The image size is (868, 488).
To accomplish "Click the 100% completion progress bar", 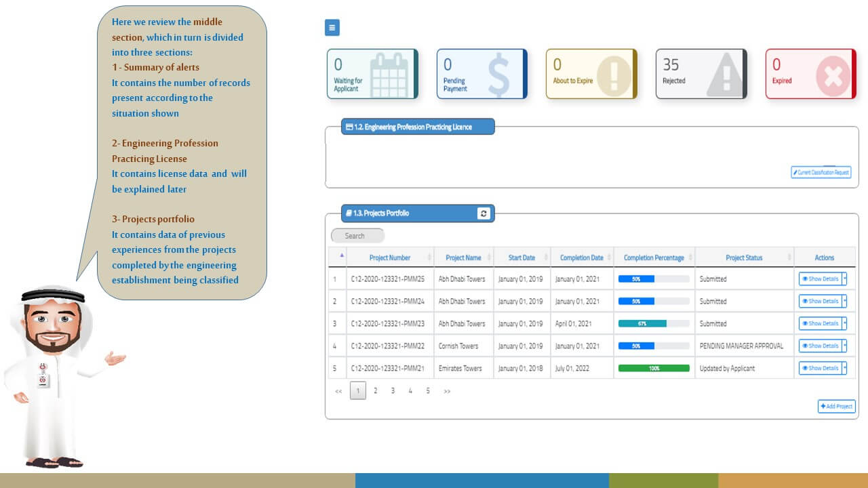I will [654, 368].
